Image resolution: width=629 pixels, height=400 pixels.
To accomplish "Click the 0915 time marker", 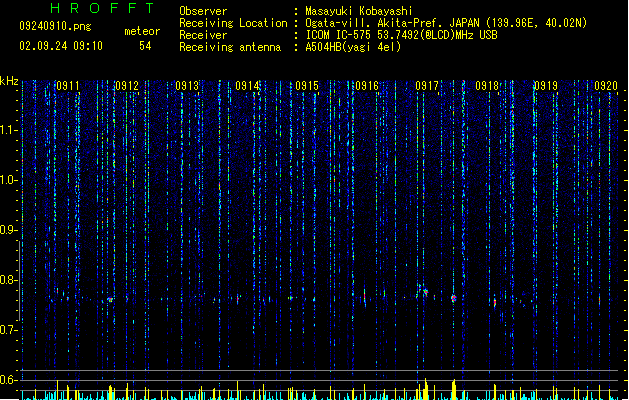I will 307,86.
